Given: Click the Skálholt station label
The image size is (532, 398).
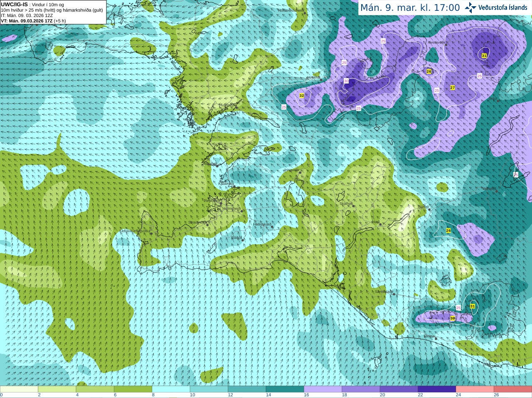Looking at the screenshot, I should coord(346,204).
